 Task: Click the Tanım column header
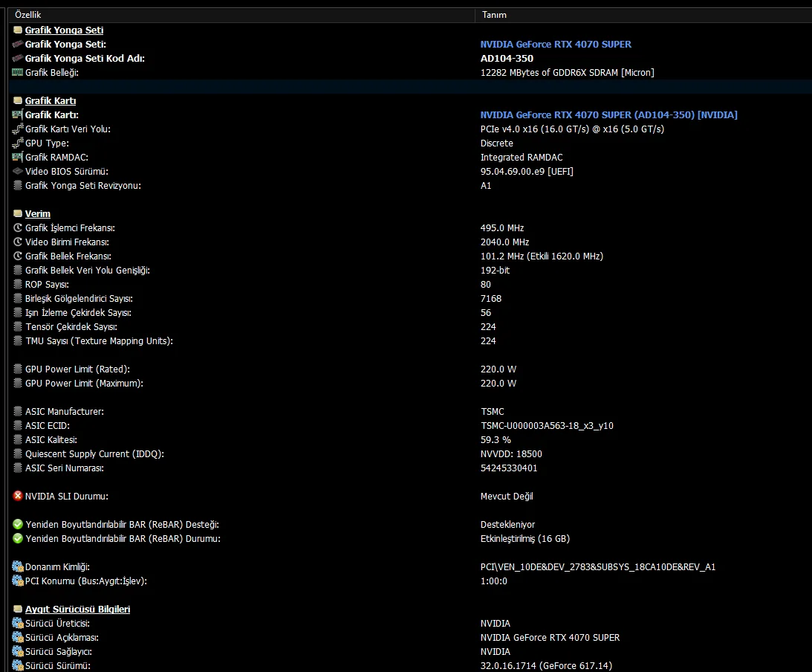643,15
